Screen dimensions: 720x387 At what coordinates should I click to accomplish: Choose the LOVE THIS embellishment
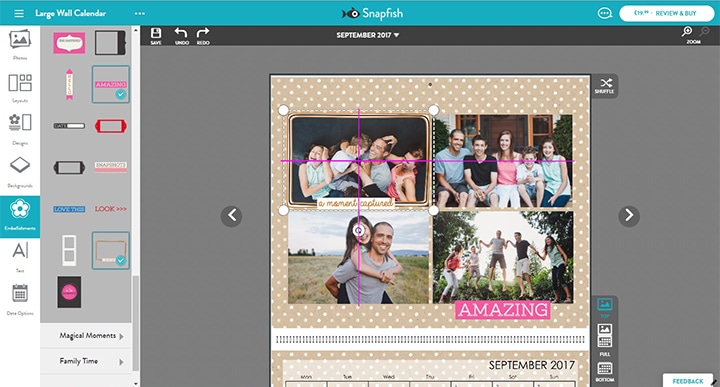pyautogui.click(x=69, y=209)
